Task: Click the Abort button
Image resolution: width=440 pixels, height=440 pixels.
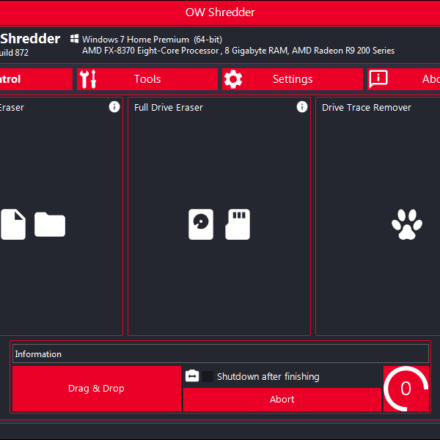Action: pyautogui.click(x=282, y=399)
